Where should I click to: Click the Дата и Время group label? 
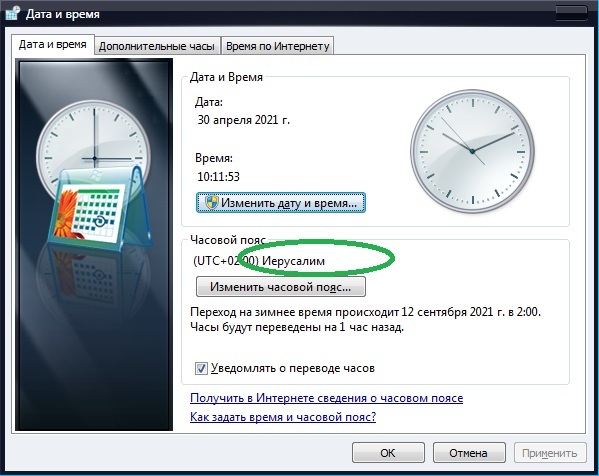[x=227, y=77]
